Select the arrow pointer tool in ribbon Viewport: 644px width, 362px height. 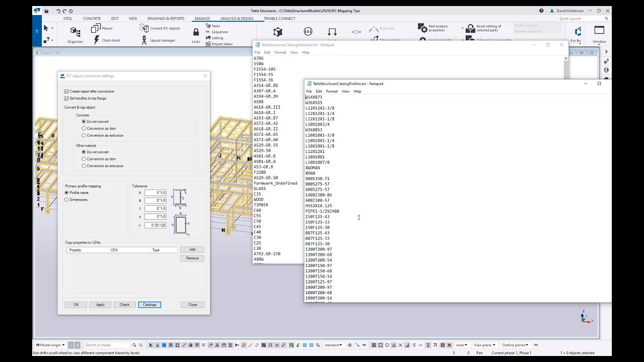46,28
